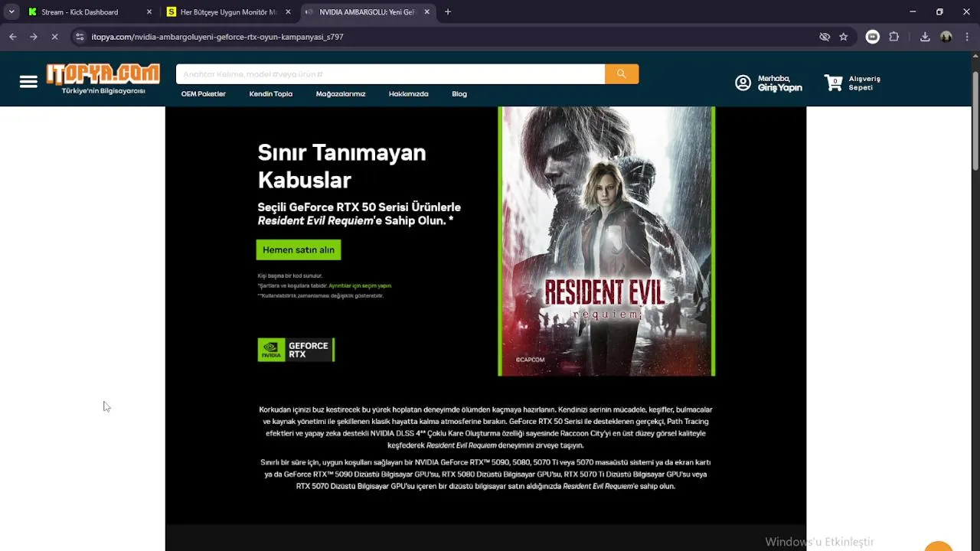Stop page loading with X button

pyautogui.click(x=54, y=37)
